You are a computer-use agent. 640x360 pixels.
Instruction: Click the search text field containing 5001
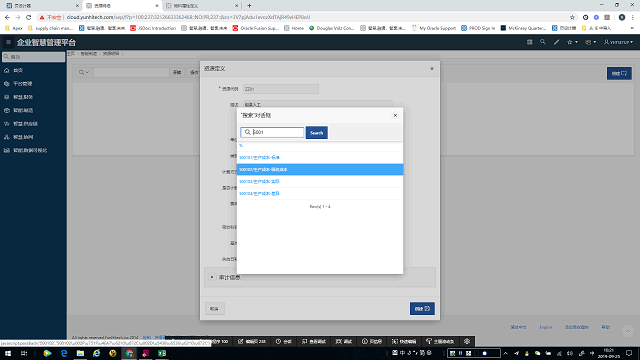[272, 132]
